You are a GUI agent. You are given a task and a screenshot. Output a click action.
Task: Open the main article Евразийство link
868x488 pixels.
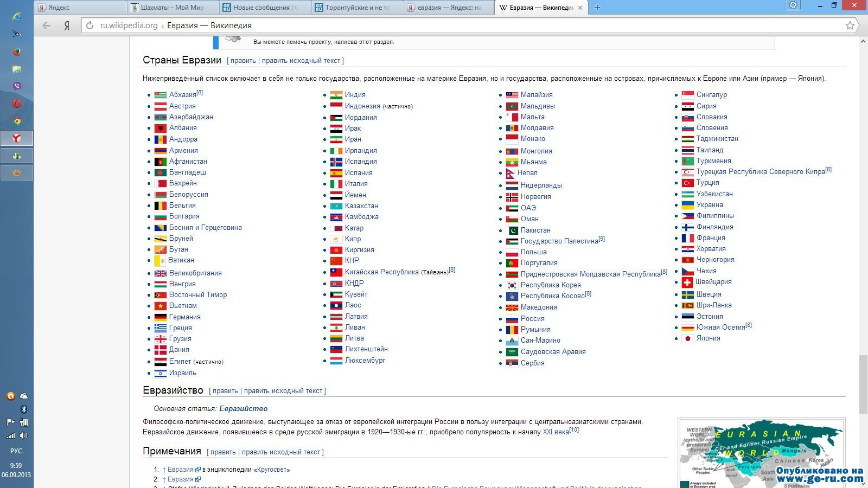[x=243, y=409]
